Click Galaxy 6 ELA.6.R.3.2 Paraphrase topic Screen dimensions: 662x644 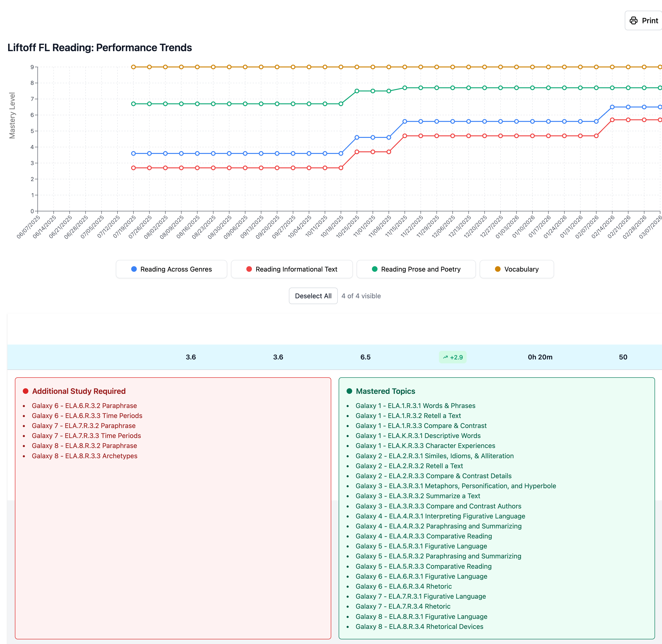click(84, 405)
